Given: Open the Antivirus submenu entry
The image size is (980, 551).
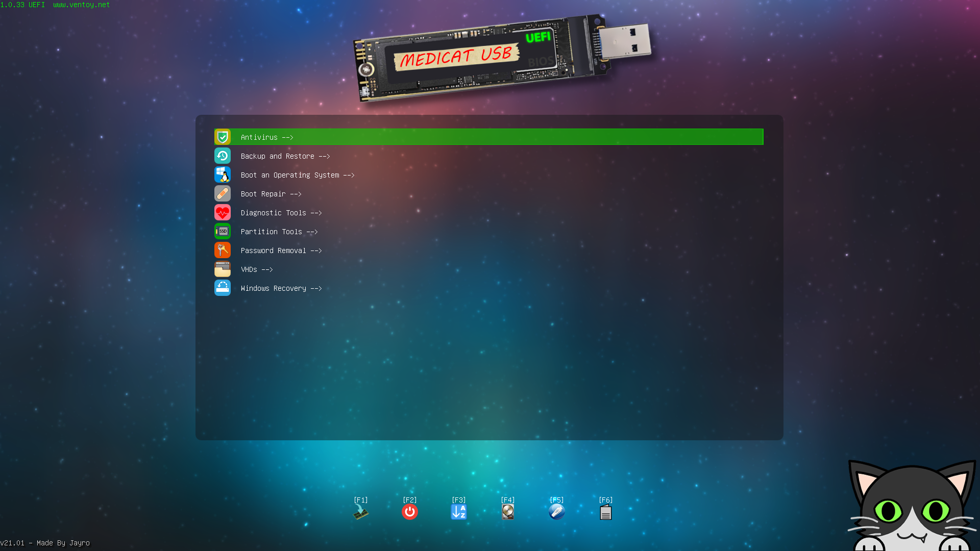Looking at the screenshot, I should click(x=488, y=137).
